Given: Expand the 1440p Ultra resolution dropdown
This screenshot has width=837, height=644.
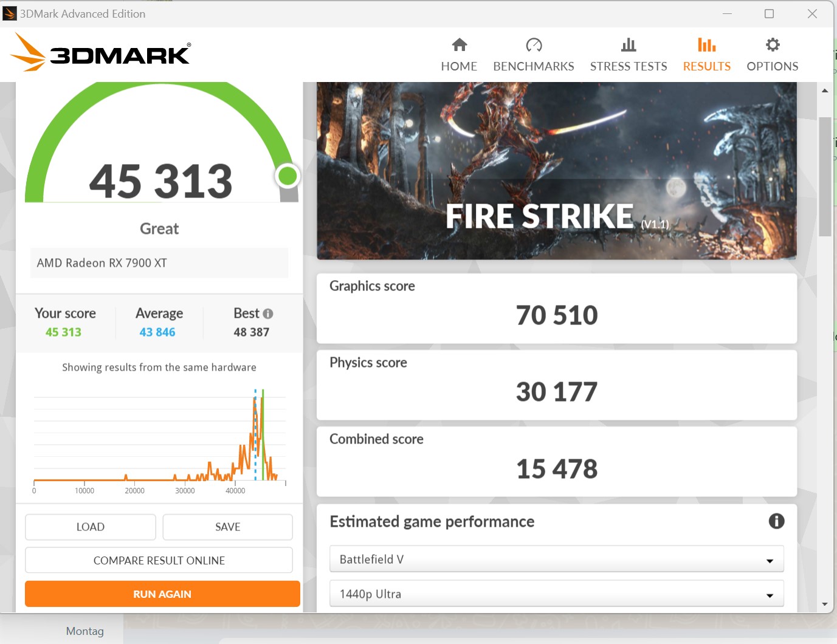Looking at the screenshot, I should point(557,594).
